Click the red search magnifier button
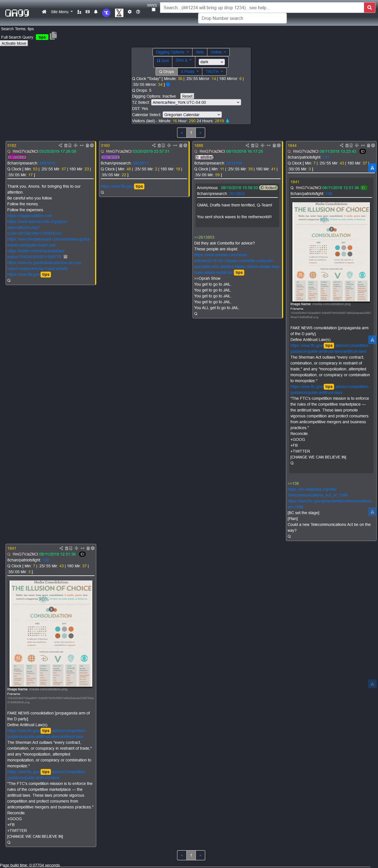 point(370,8)
